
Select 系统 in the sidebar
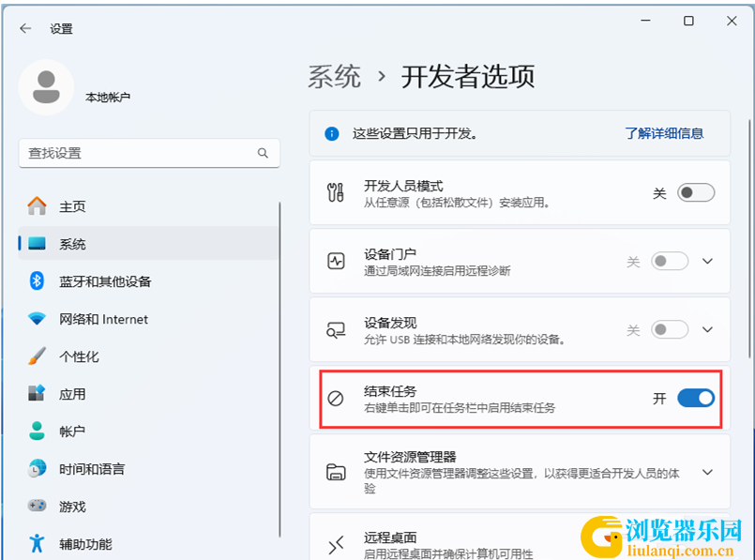click(x=148, y=243)
